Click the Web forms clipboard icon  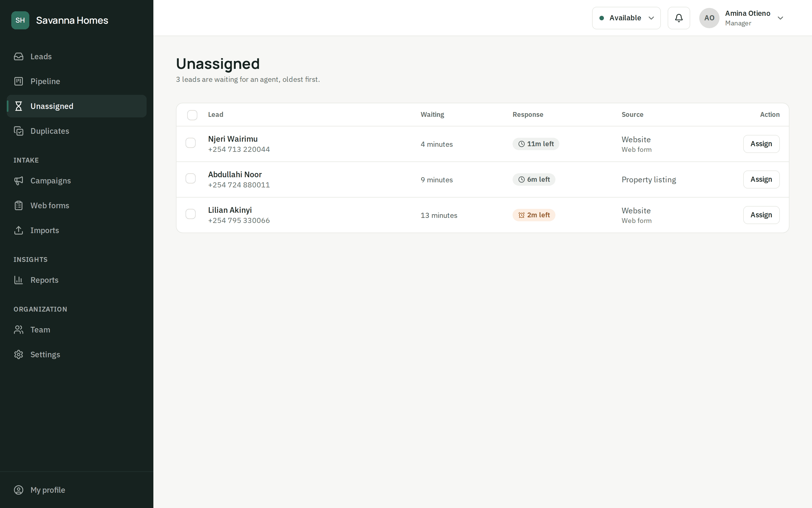tap(19, 206)
